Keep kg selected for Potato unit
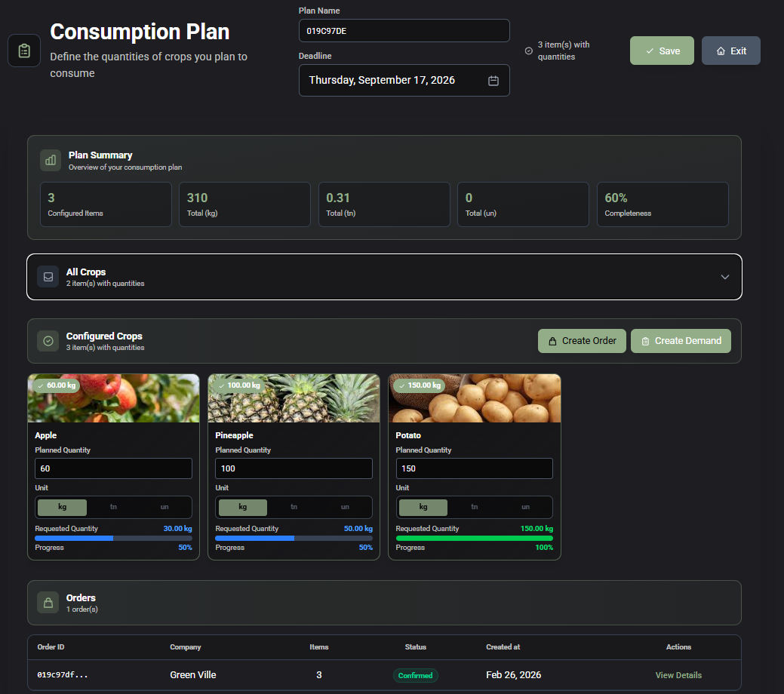The height and width of the screenshot is (694, 784). pos(423,507)
